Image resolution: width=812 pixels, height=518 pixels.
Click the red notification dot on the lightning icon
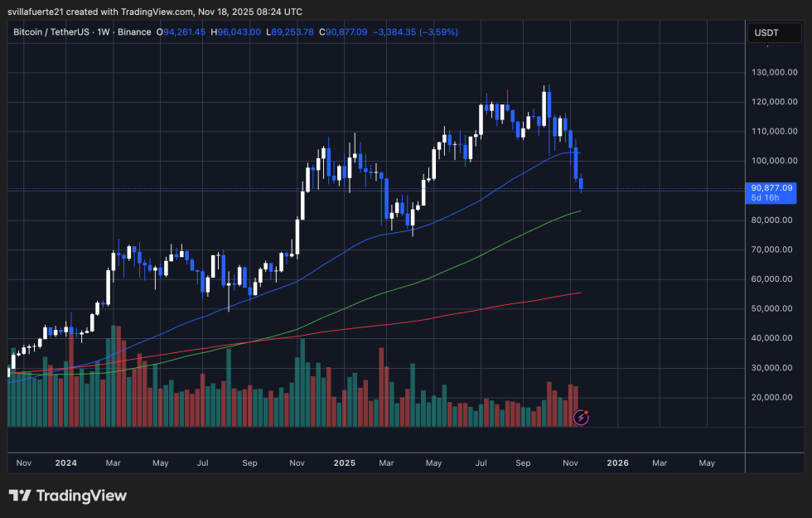coord(586,412)
